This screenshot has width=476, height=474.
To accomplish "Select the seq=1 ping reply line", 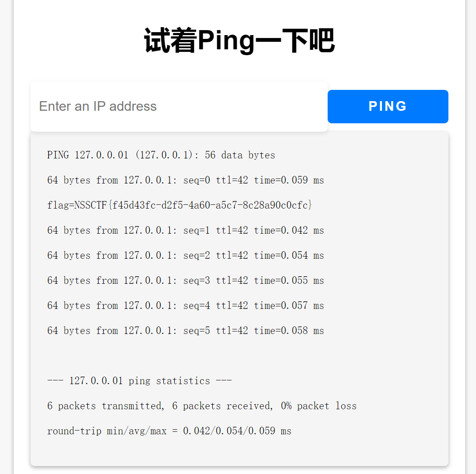I will point(186,230).
